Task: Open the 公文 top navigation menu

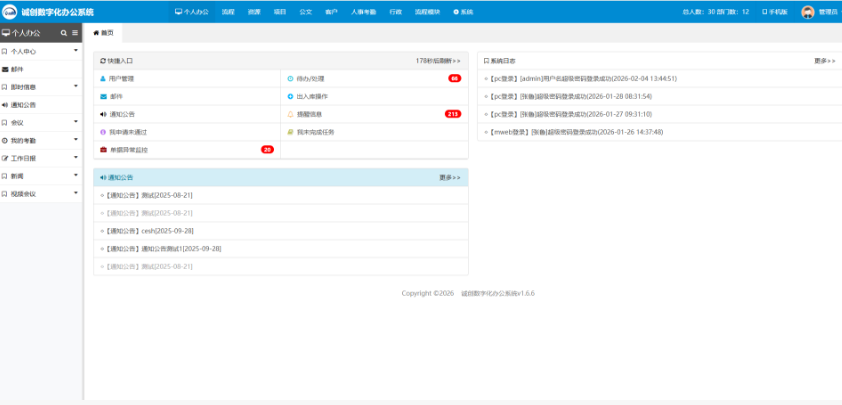Action: 305,12
